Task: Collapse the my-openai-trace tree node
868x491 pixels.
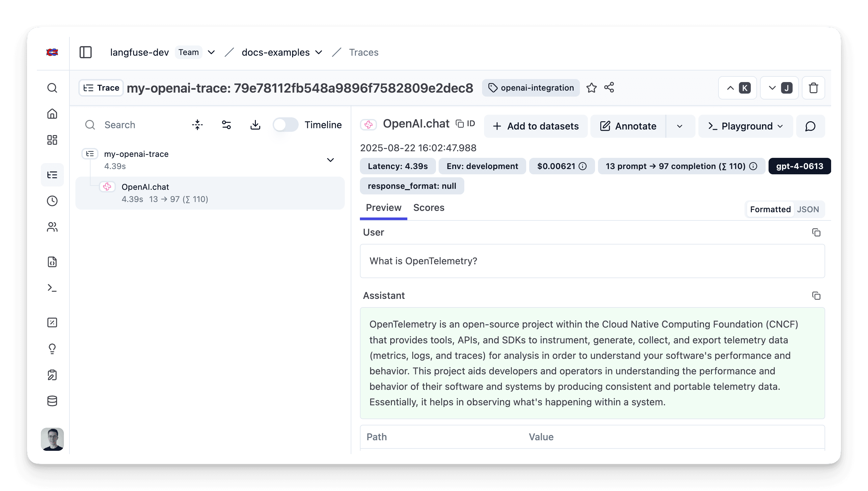Action: pyautogui.click(x=330, y=159)
